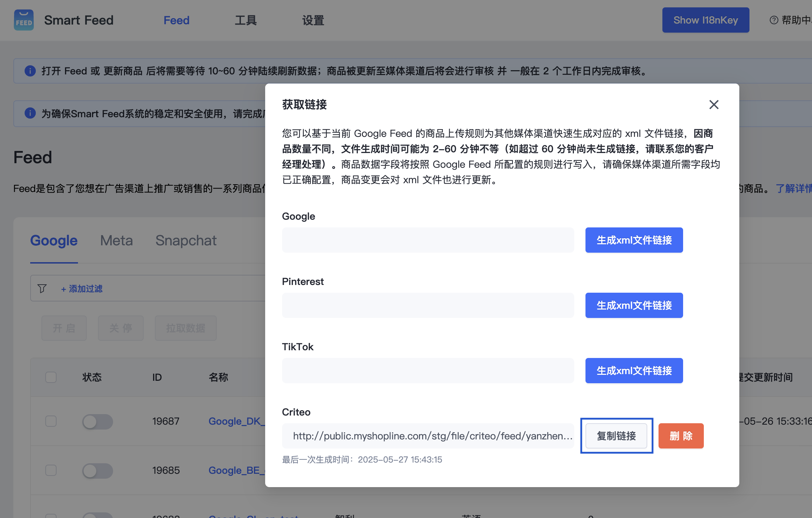The image size is (812, 518).
Task: Click the 状态 column header
Action: tap(92, 377)
